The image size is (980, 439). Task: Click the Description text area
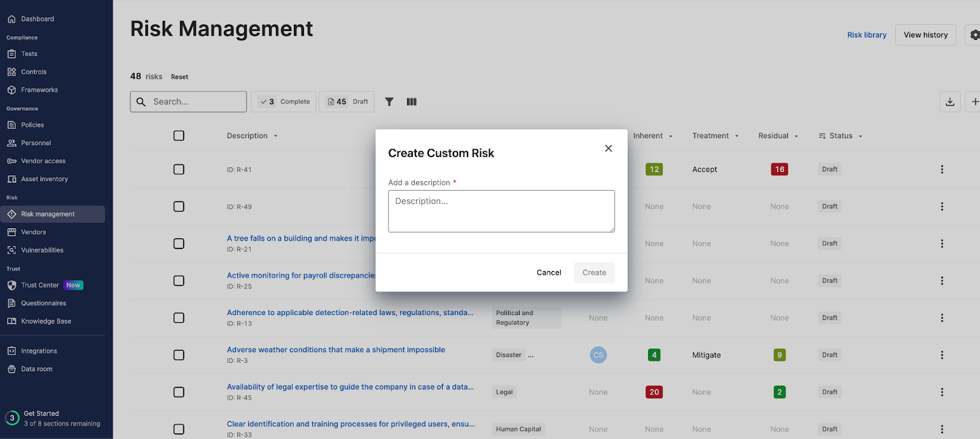[x=501, y=211]
